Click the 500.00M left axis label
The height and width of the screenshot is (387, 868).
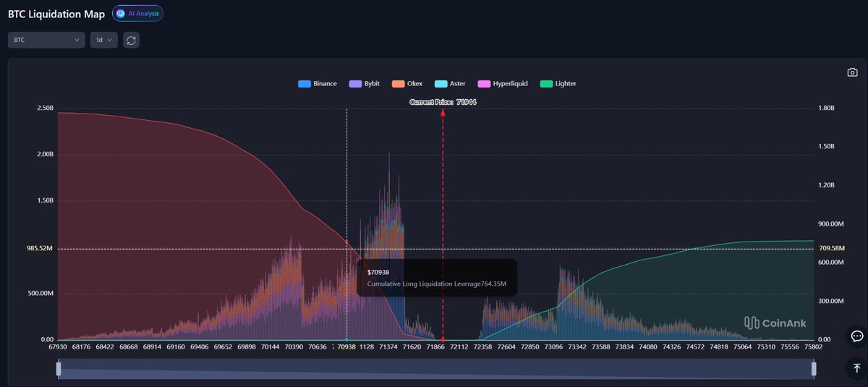[x=41, y=294]
